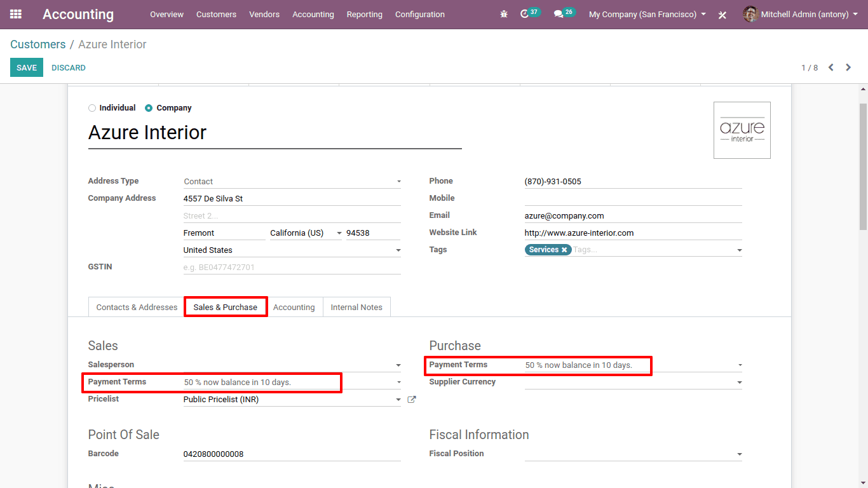Image resolution: width=868 pixels, height=488 pixels.
Task: Click the Azure Interior logo image
Action: pyautogui.click(x=742, y=130)
